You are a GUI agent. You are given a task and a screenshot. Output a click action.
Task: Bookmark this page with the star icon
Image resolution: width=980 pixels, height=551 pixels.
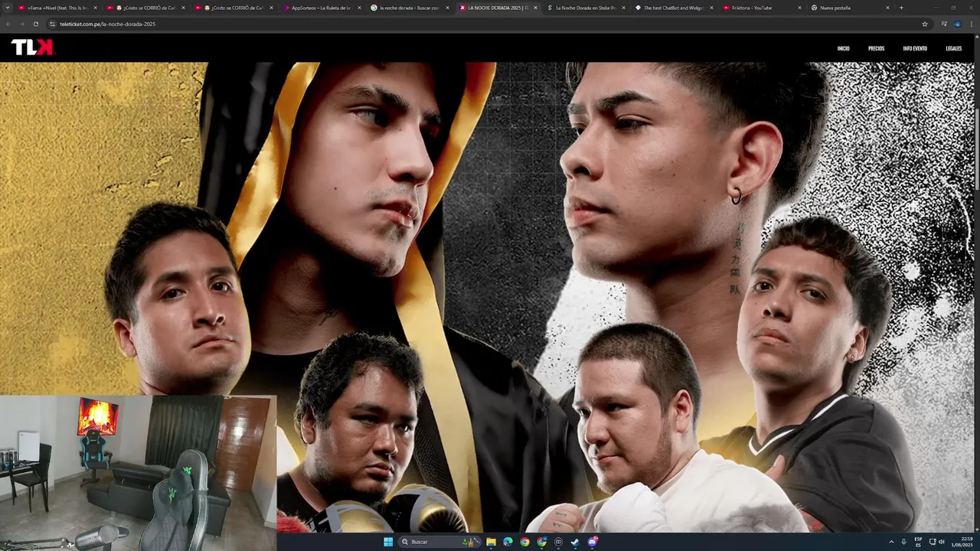(925, 24)
